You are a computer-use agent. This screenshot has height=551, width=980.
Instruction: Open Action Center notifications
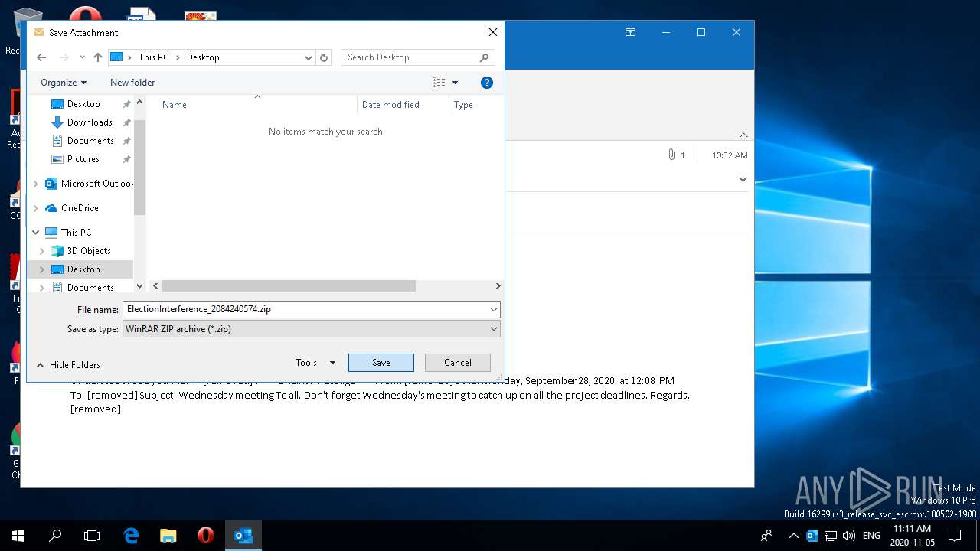[955, 536]
